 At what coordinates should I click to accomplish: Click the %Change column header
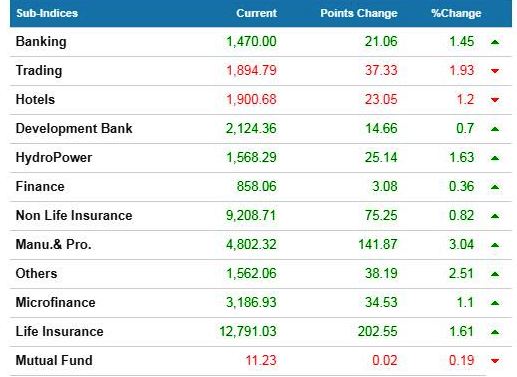pos(456,13)
